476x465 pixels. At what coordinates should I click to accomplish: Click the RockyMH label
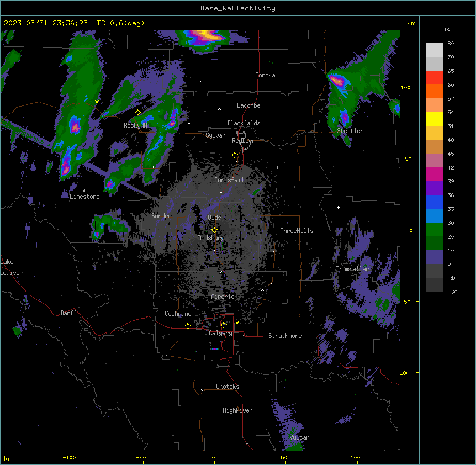[135, 125]
